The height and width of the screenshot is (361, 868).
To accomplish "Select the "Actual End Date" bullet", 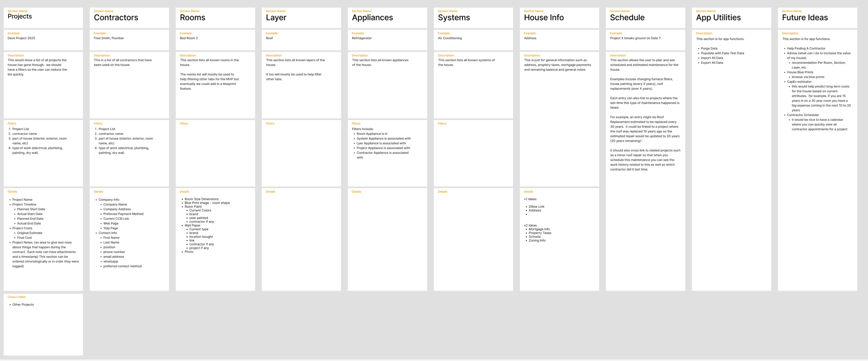I will click(x=29, y=224).
